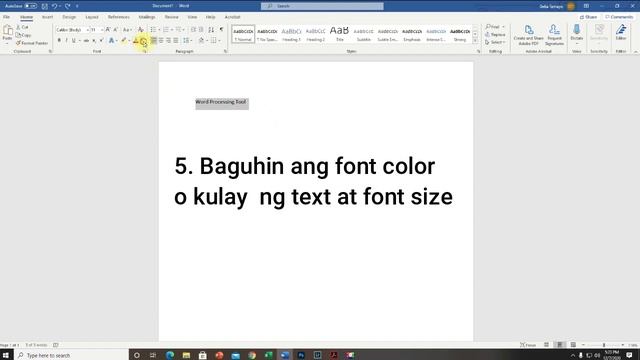Open the font name dropdown

click(87, 30)
